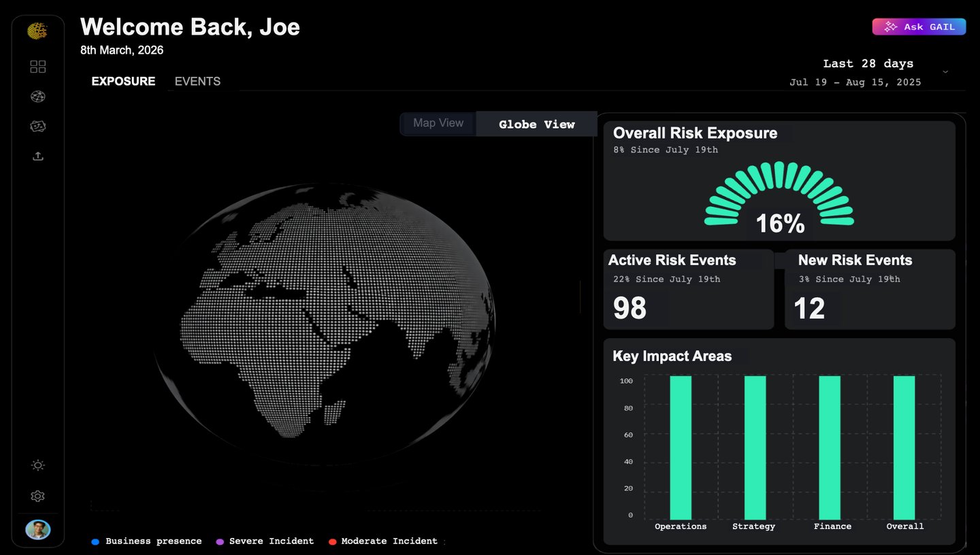The width and height of the screenshot is (980, 555).
Task: Click the blue Business presence legend dot
Action: tap(95, 542)
